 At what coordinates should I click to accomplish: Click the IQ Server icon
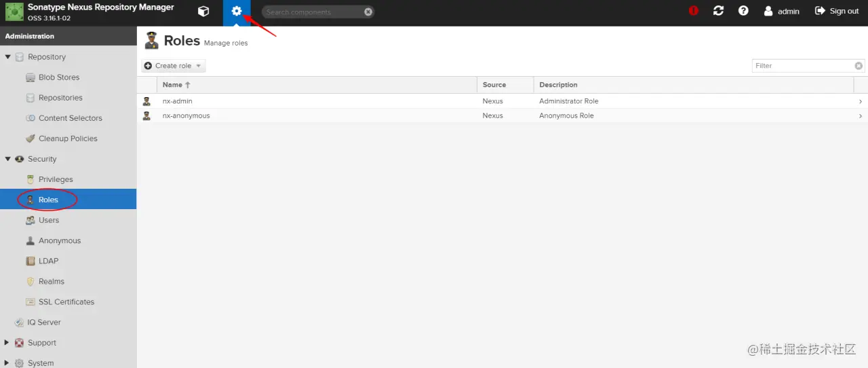tap(20, 323)
